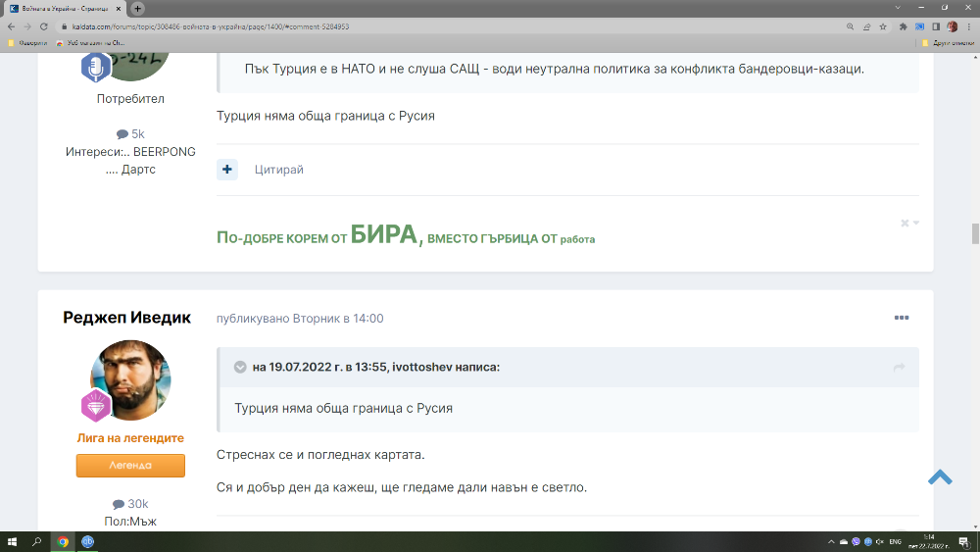This screenshot has height=552, width=980.
Task: Open Реджеп Иведик user profile name
Action: [x=126, y=318]
